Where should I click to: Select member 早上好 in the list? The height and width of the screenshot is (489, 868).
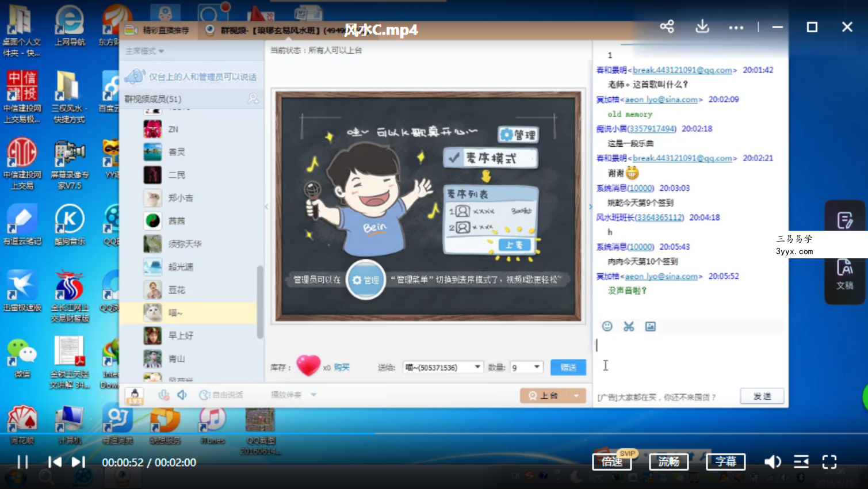(x=189, y=335)
